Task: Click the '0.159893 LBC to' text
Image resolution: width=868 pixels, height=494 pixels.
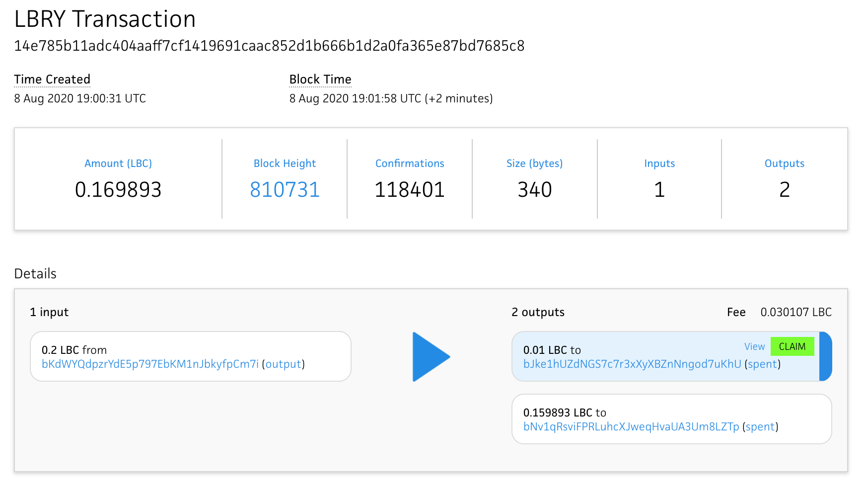Action: 565,412
